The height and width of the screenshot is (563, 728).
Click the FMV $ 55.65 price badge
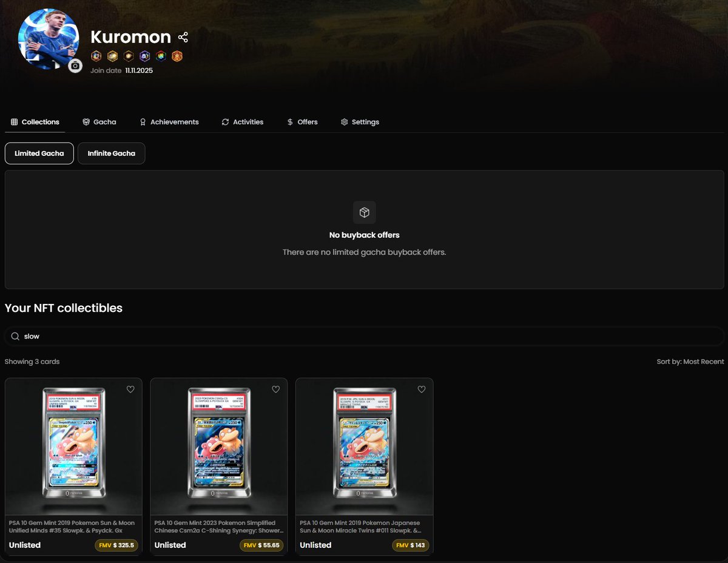click(261, 545)
